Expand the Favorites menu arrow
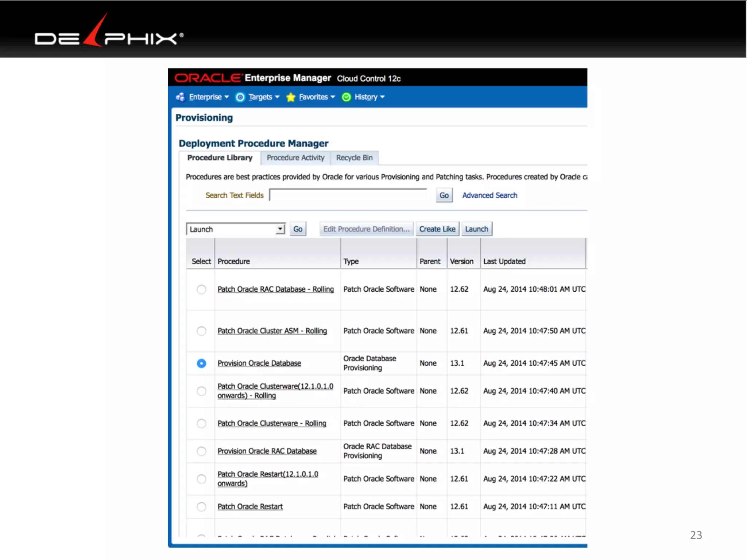This screenshot has width=747, height=560. 333,97
